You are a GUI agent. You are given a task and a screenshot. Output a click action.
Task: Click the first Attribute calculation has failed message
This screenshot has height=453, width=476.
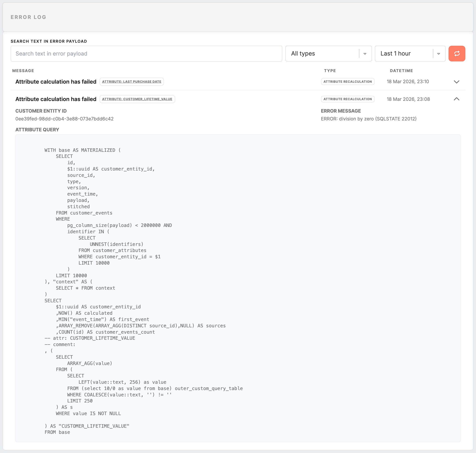coord(56,82)
